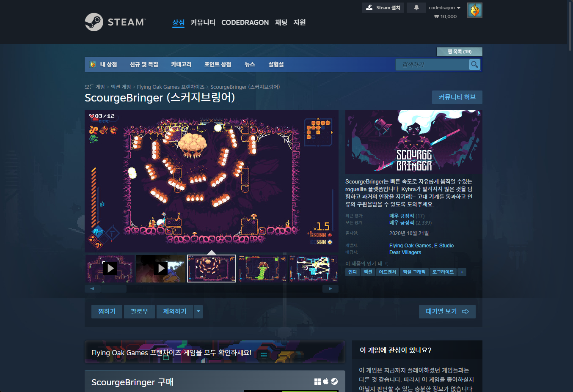Select the laser beams screenshot thumbnail
Image resolution: width=573 pixels, height=392 pixels.
[313, 268]
